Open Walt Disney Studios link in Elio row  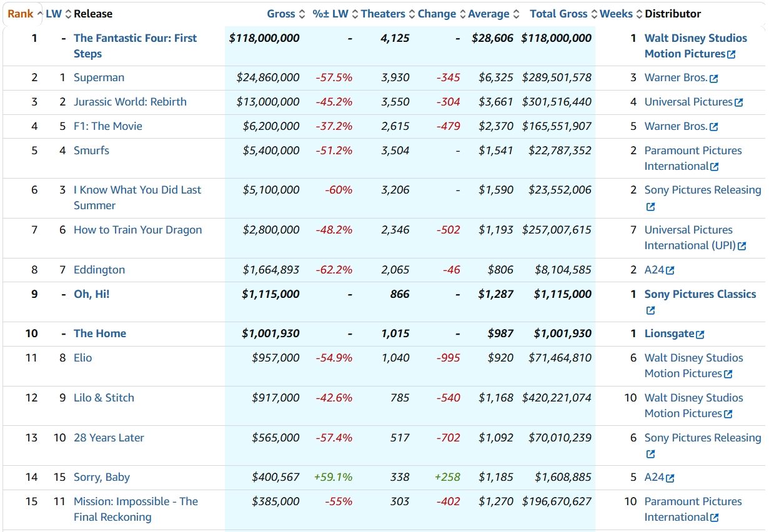click(x=693, y=365)
